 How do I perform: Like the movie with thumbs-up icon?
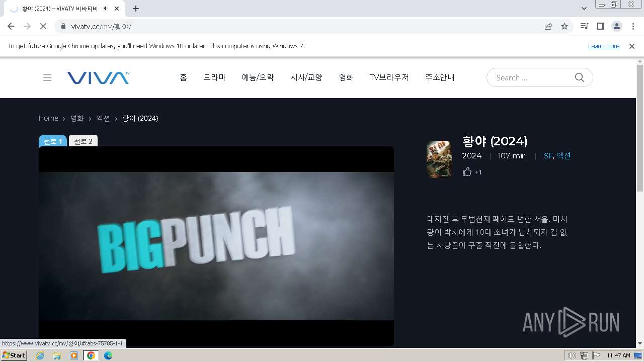click(467, 172)
